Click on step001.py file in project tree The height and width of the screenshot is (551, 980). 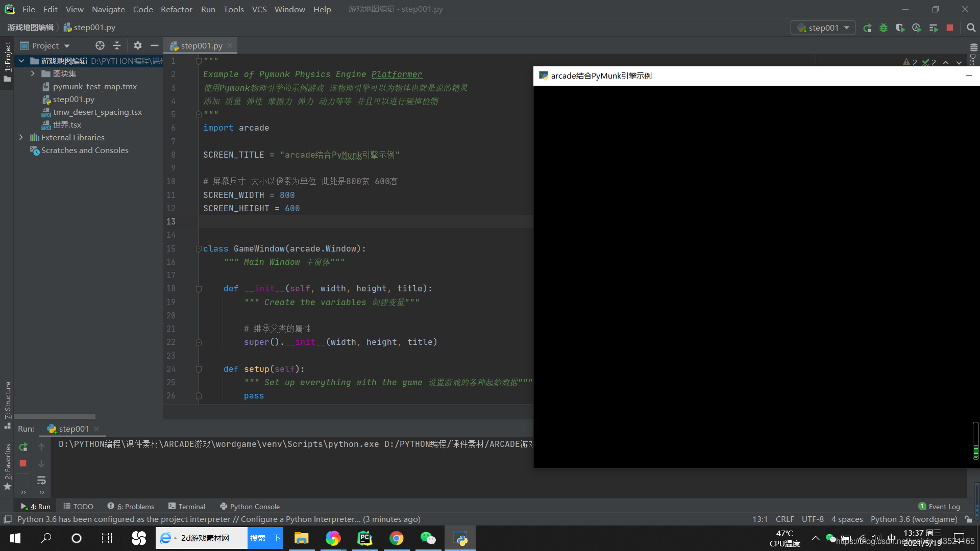tap(73, 99)
